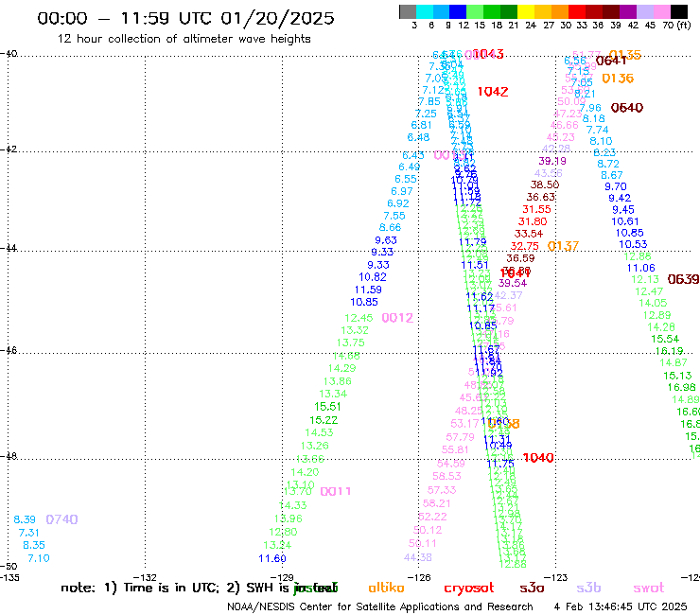Click the blue value 10.82
The height and width of the screenshot is (615, 700).
pos(373,277)
